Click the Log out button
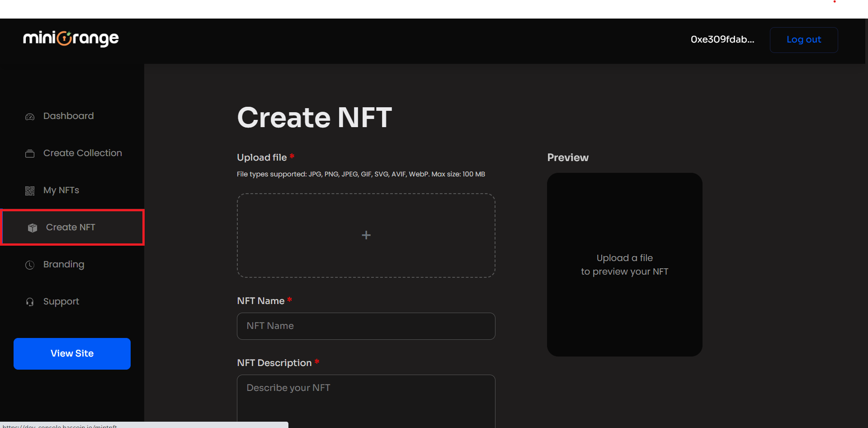 804,40
